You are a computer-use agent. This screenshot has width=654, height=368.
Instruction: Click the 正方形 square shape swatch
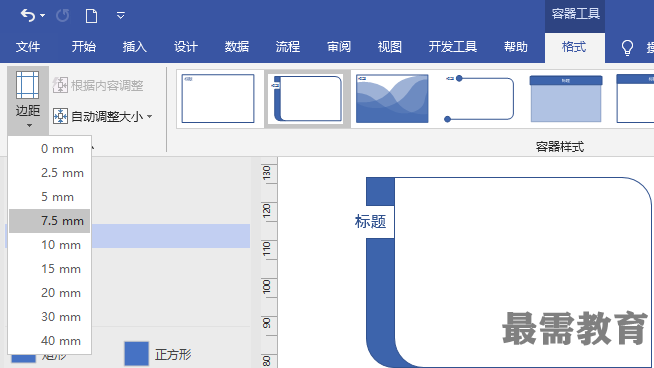136,353
